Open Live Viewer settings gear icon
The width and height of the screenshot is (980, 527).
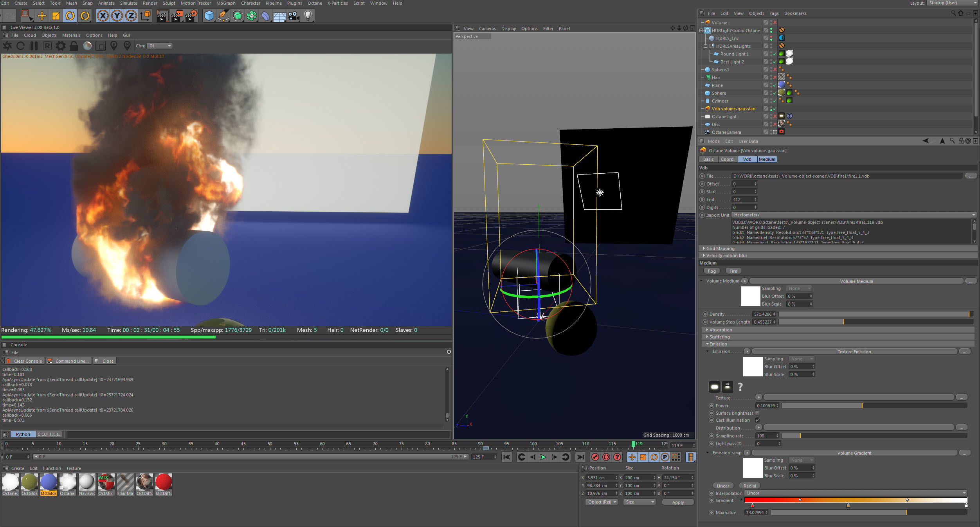[60, 46]
